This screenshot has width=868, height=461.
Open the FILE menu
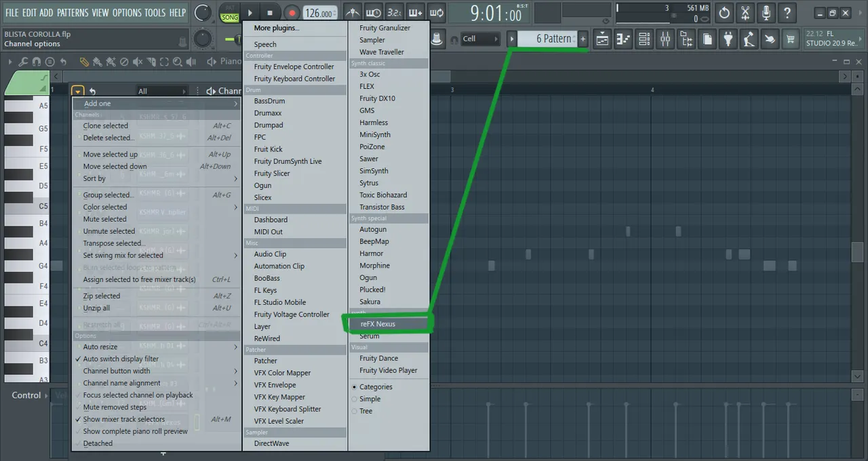pos(12,12)
